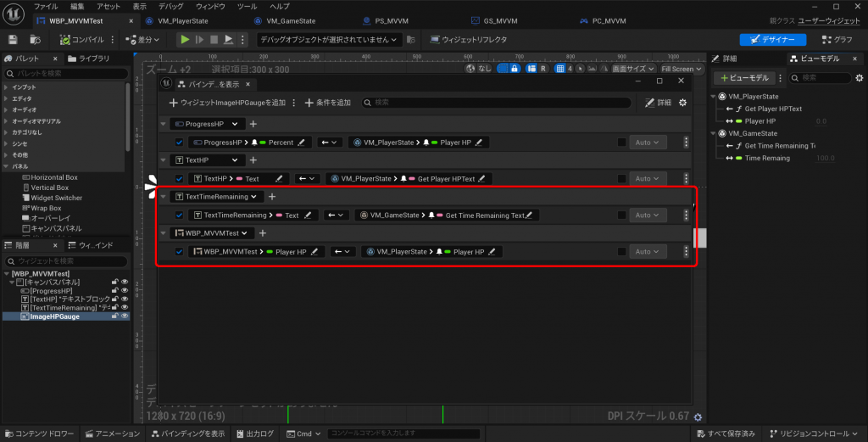Uncheck the TextTimeRemaining binding checkbox
868x442 pixels.
click(179, 215)
